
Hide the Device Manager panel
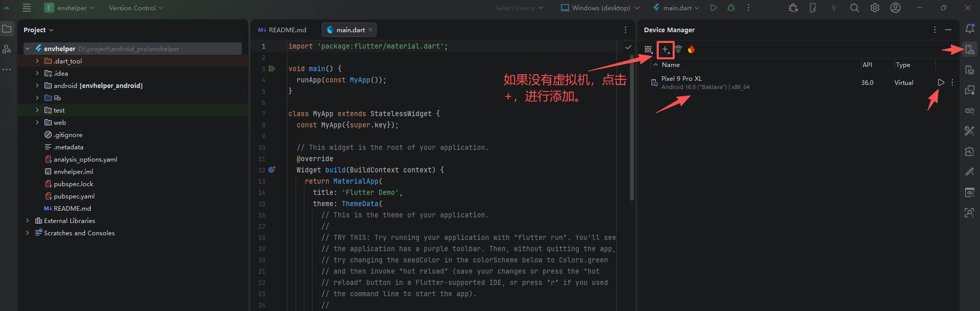948,30
